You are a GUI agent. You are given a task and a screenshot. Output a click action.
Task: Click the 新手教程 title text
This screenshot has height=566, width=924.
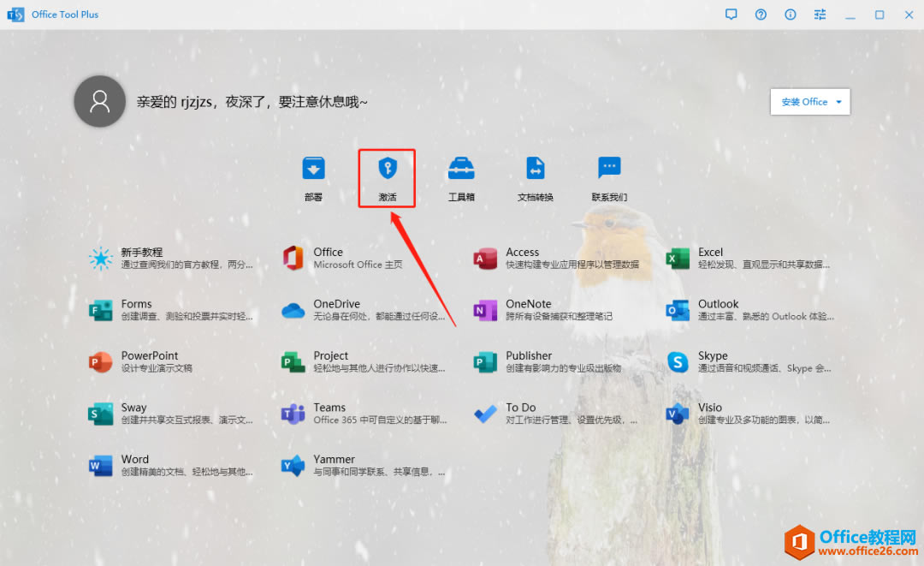click(x=142, y=252)
